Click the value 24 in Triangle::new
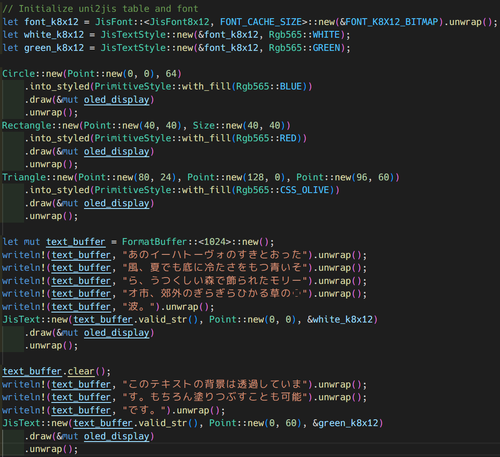The image size is (500, 457). click(166, 177)
